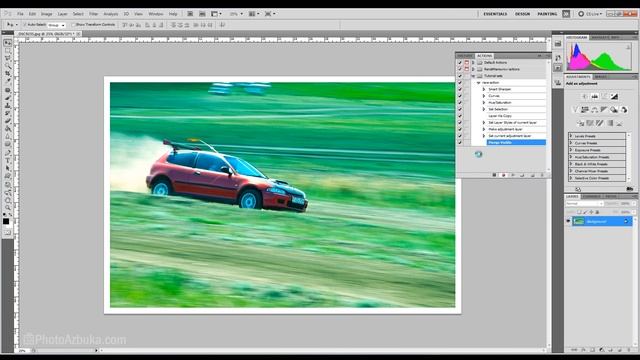
Task: Play the selected action
Action: [513, 175]
